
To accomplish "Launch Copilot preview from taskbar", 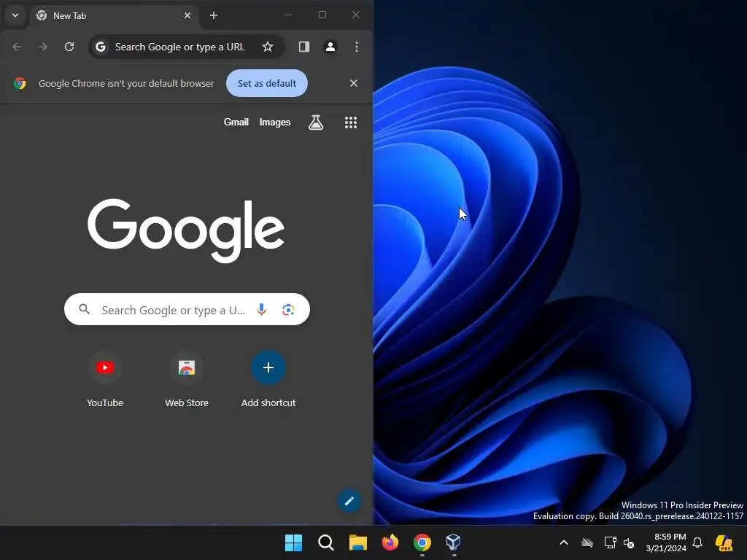I will [724, 542].
